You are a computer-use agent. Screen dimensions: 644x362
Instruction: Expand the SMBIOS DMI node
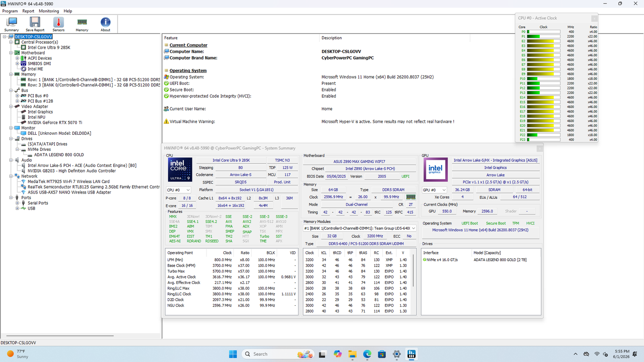17,64
